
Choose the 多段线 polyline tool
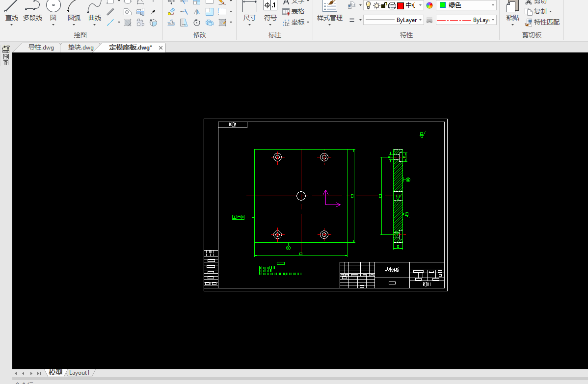[x=32, y=11]
